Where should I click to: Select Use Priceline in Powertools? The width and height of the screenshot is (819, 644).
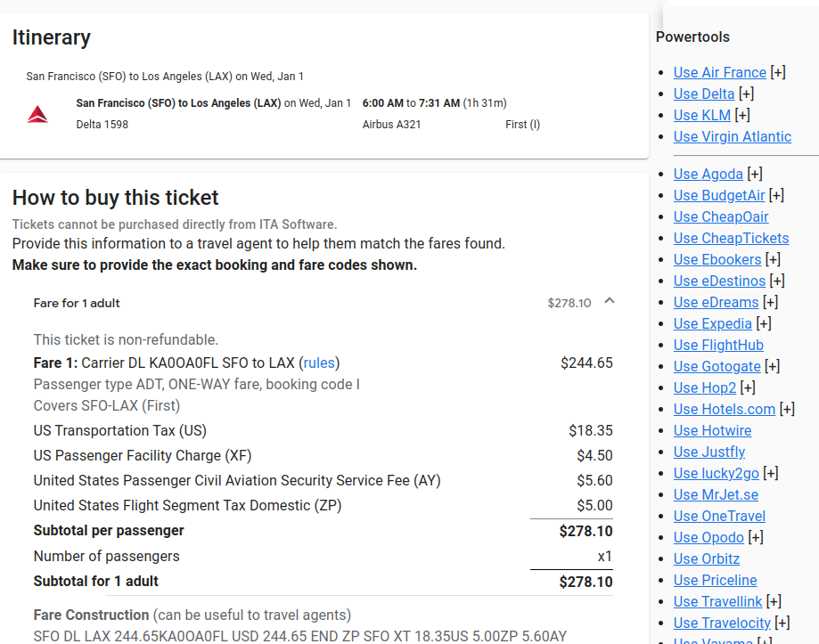[715, 580]
